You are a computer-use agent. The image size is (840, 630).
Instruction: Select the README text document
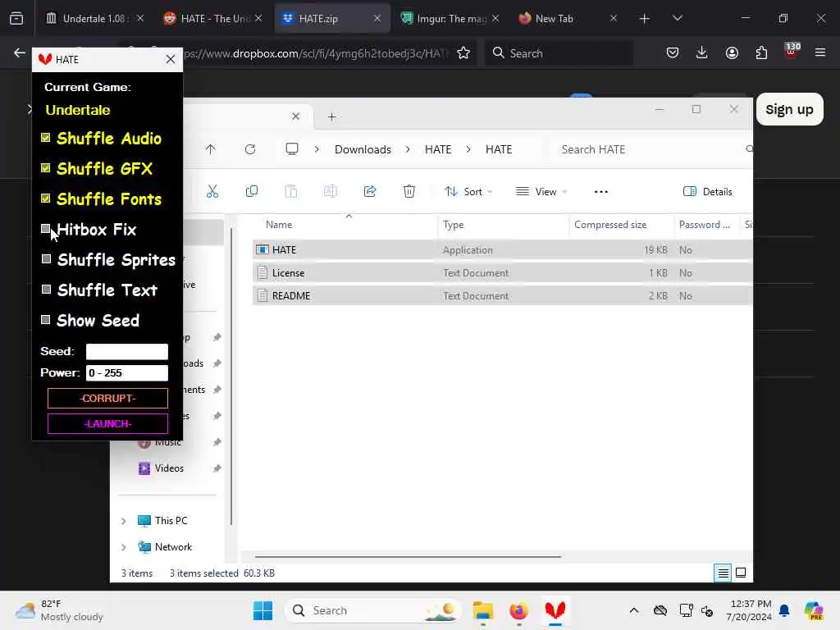[x=503, y=295]
